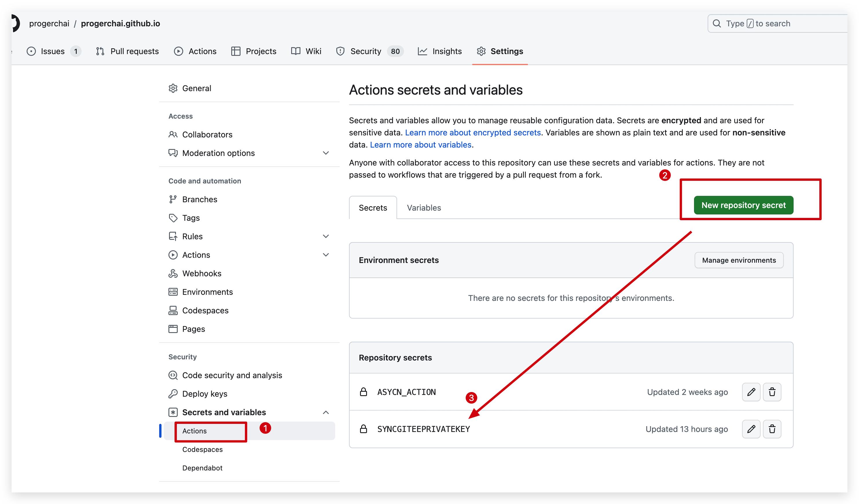Viewport: 859px width, 504px height.
Task: Click the Code security and analysis icon
Action: (x=173, y=375)
